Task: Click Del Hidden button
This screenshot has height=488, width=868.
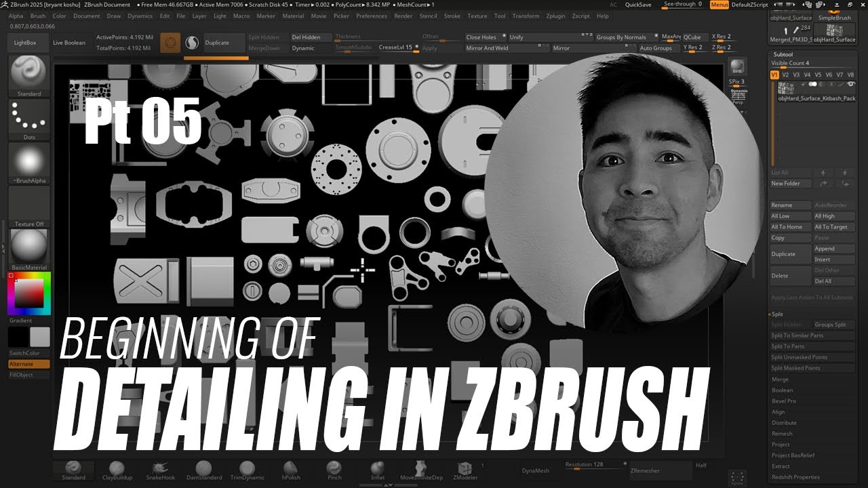Action: point(312,37)
